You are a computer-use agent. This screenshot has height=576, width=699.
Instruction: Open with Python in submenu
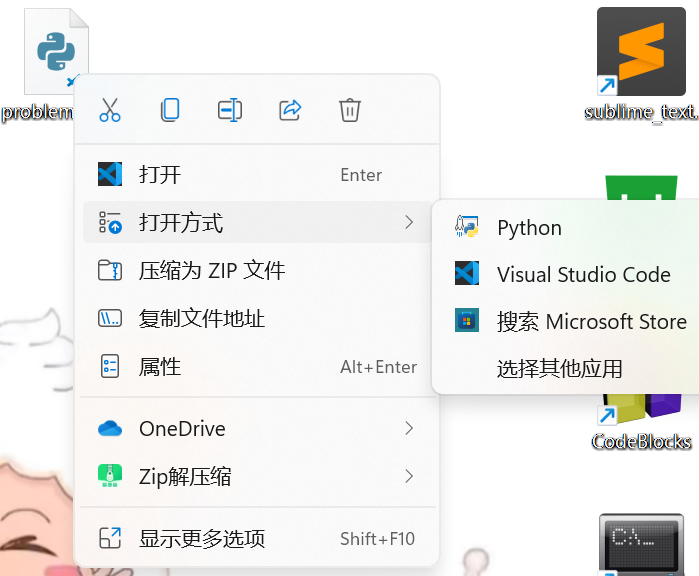[570, 227]
